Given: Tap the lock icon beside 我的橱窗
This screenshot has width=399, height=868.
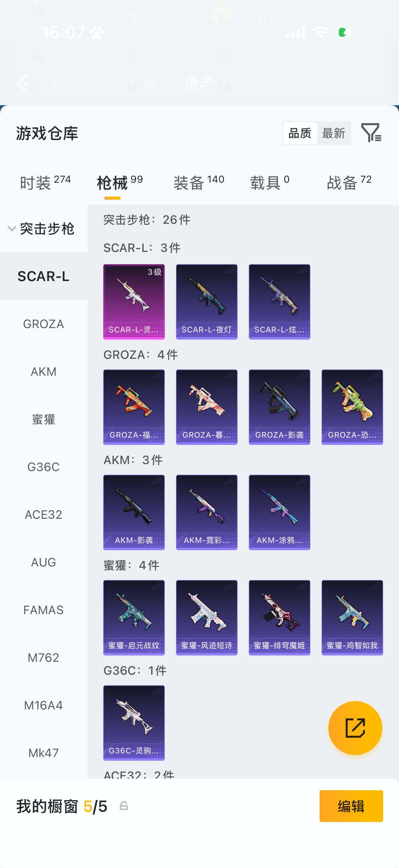Looking at the screenshot, I should pos(124,806).
